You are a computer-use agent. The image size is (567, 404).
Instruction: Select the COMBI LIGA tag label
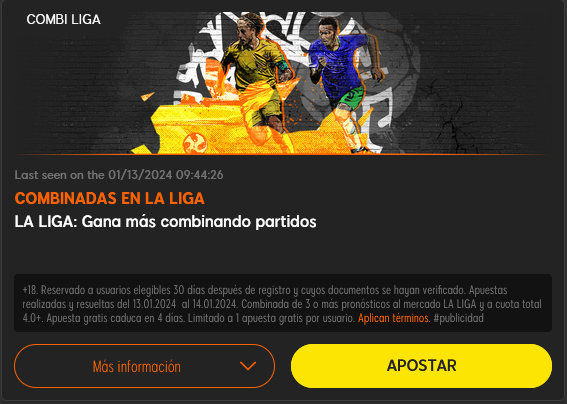pyautogui.click(x=63, y=20)
